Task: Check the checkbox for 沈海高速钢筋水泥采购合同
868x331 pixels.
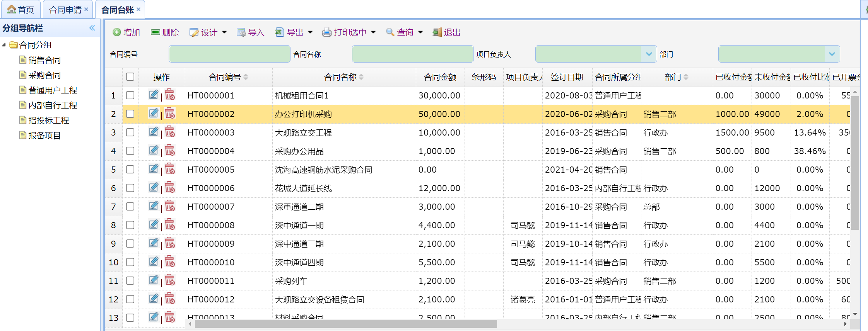Action: coord(130,170)
